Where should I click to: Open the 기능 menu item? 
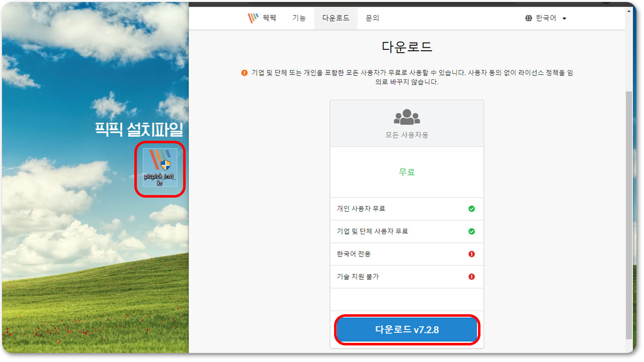pyautogui.click(x=299, y=18)
